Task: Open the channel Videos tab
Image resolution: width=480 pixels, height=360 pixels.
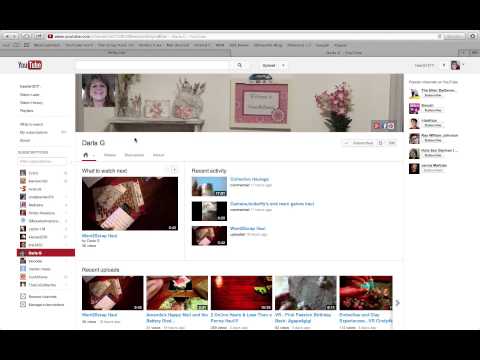Action: 110,155
